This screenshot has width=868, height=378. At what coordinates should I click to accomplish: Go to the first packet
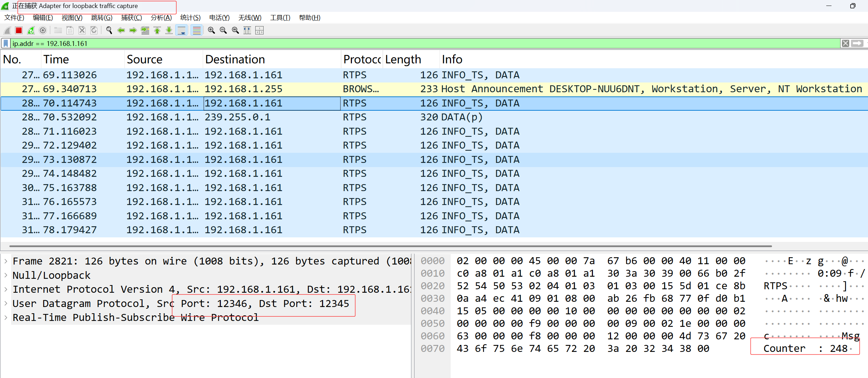(x=157, y=31)
